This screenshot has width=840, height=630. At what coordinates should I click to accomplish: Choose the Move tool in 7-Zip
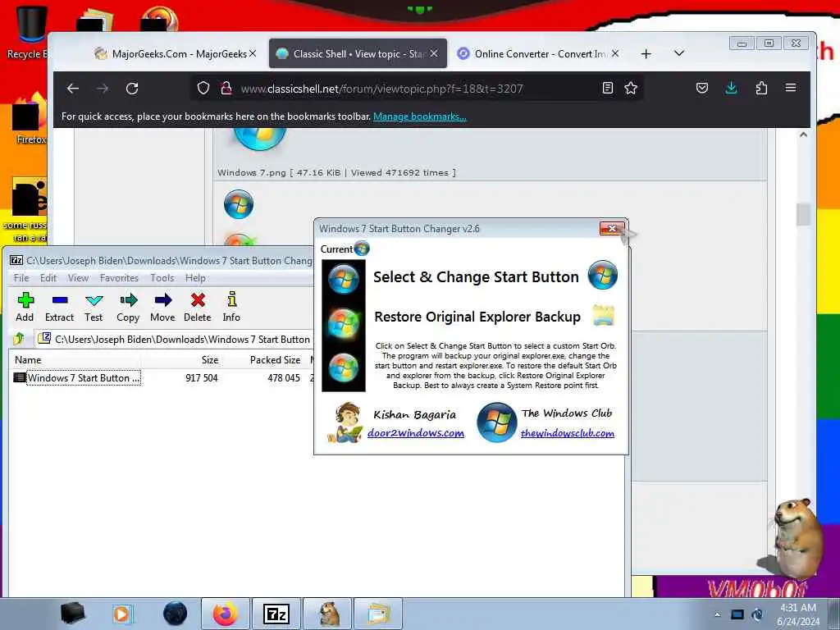pyautogui.click(x=163, y=307)
